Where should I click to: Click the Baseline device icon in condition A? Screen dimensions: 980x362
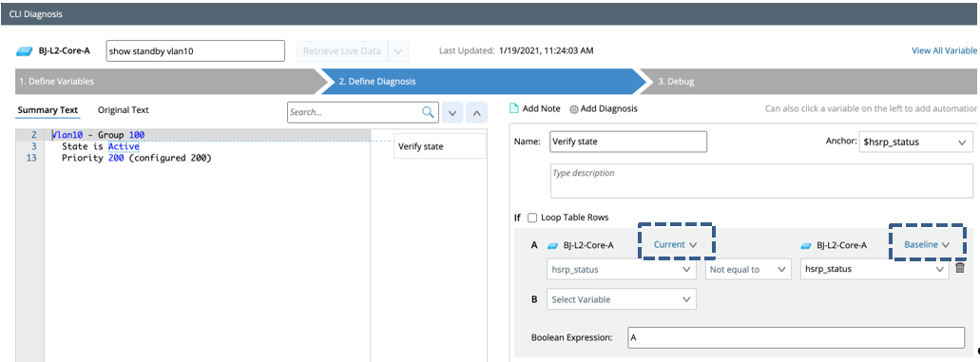pos(806,245)
